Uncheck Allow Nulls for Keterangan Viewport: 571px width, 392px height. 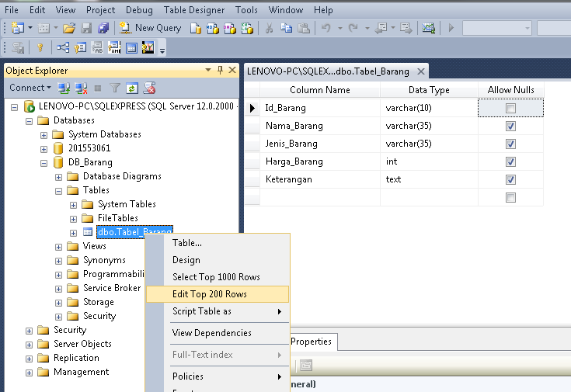(510, 179)
